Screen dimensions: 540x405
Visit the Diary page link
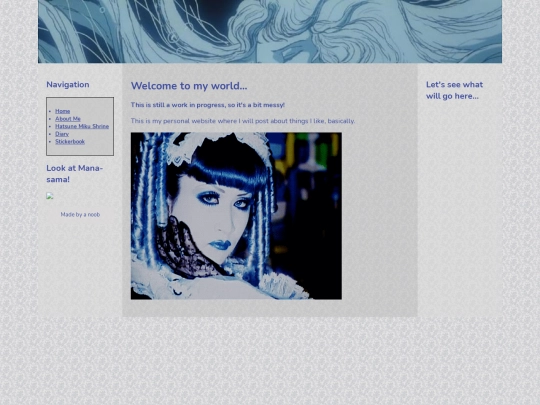[x=62, y=134]
